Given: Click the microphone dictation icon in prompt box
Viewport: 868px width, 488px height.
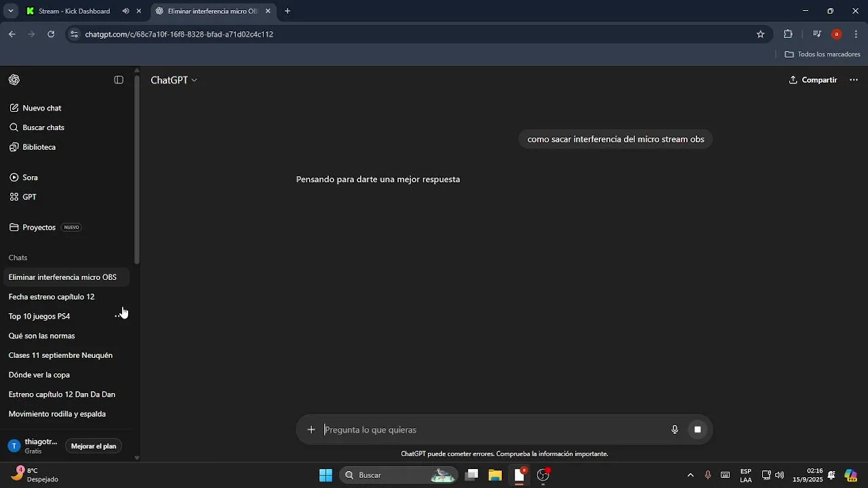Looking at the screenshot, I should coord(675,430).
